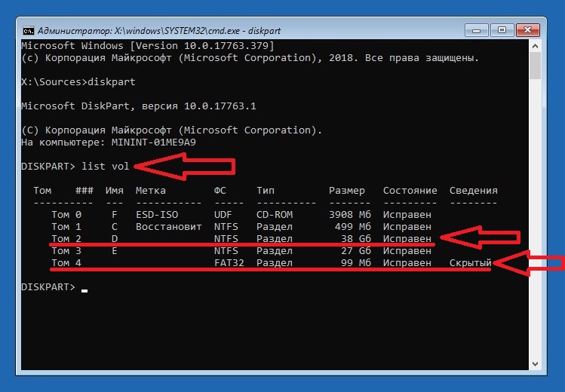Screen dimensions: 565x392
Task: Click the 'Том 2' row label
Action: point(66,239)
